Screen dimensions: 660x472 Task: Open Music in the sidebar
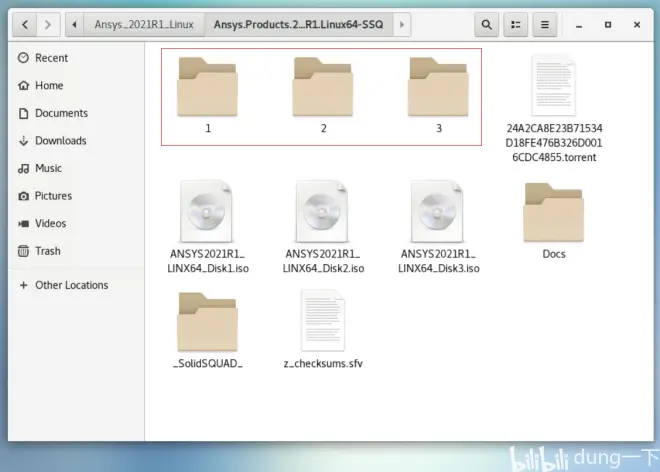point(76,168)
